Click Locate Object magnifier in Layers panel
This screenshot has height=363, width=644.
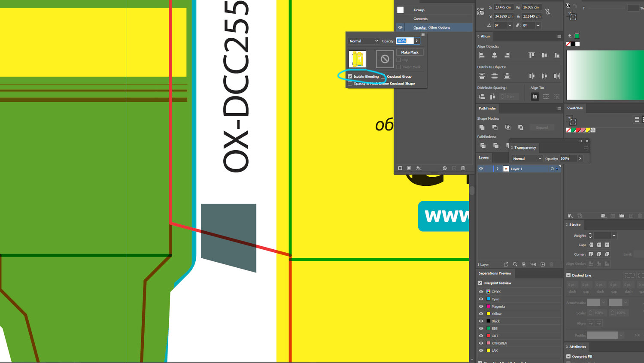click(x=515, y=264)
